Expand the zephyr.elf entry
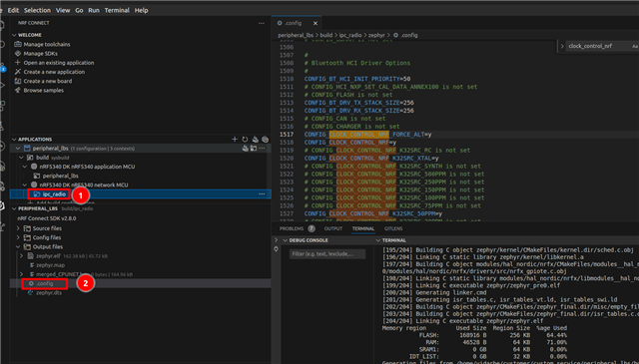This screenshot has height=364, width=639. point(22,256)
